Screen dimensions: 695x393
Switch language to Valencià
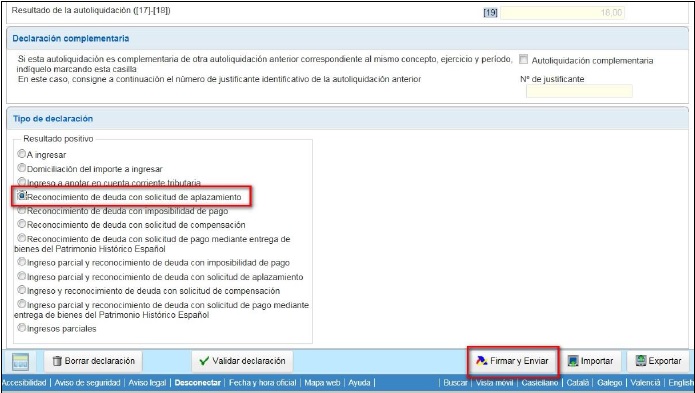coord(645,383)
